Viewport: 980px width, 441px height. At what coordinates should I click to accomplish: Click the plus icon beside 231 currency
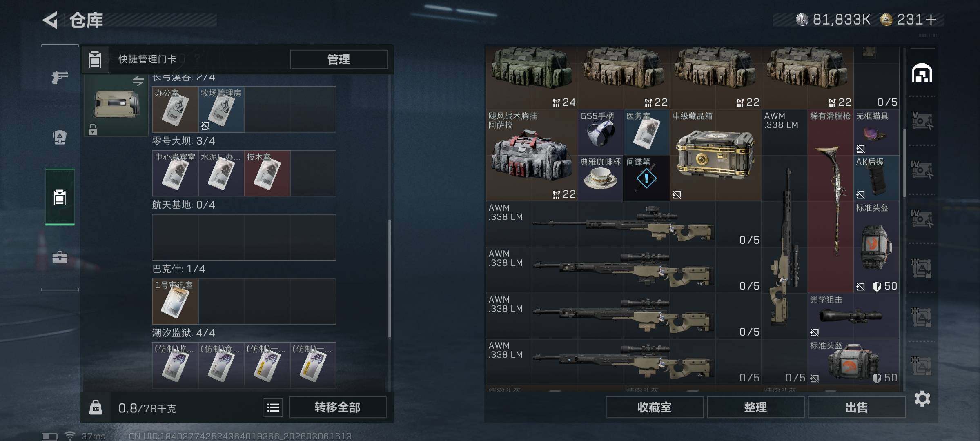pos(931,20)
